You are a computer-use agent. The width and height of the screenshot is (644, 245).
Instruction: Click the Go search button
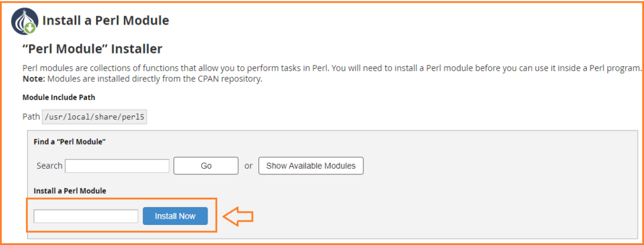coord(206,166)
